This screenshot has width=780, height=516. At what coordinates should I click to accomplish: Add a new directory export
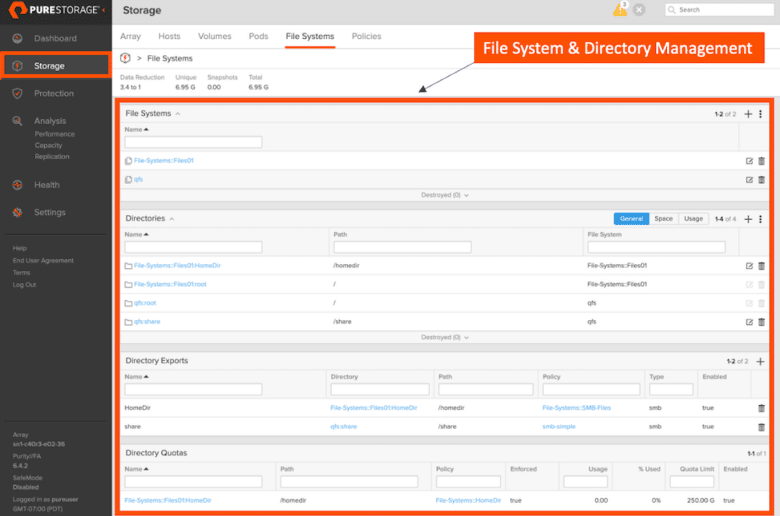760,361
